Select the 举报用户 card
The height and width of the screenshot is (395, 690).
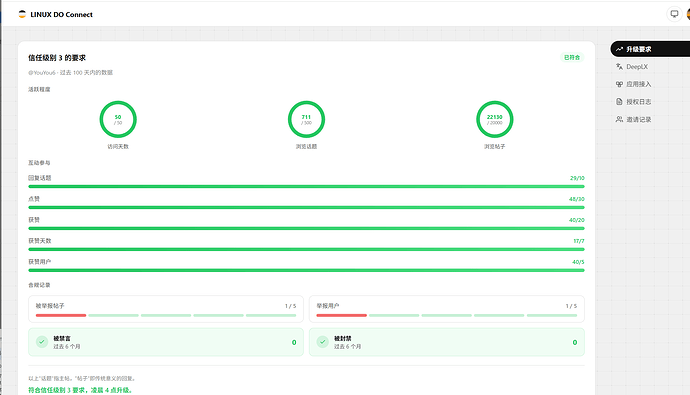(447, 309)
